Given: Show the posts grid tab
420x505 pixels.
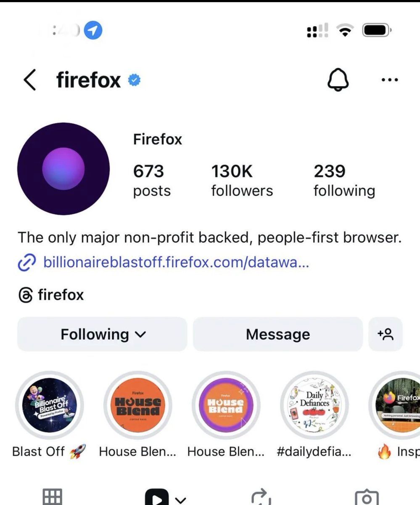Looking at the screenshot, I should 53,497.
